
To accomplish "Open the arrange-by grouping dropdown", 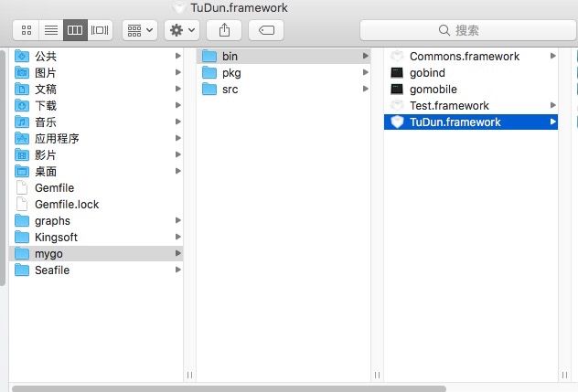I will (x=140, y=30).
